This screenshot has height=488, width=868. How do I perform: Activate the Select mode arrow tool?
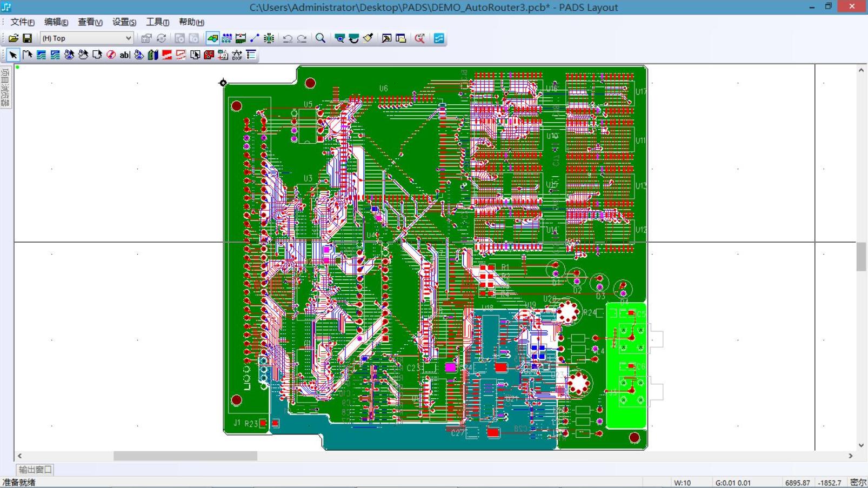tap(13, 55)
